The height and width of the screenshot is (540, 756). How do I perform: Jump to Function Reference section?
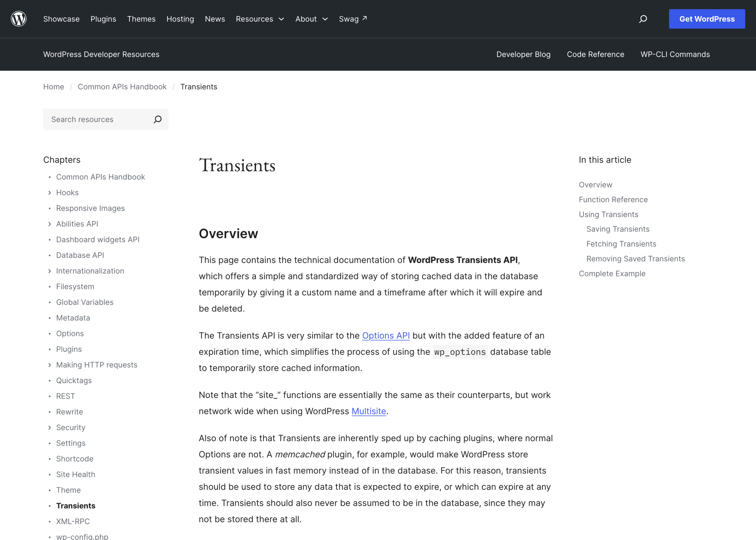click(613, 200)
